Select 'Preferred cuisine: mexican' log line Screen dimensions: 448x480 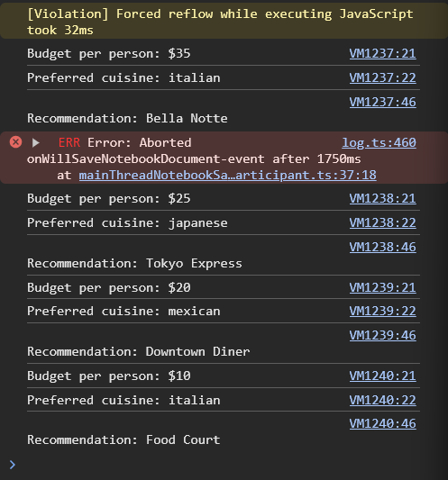[x=123, y=312]
